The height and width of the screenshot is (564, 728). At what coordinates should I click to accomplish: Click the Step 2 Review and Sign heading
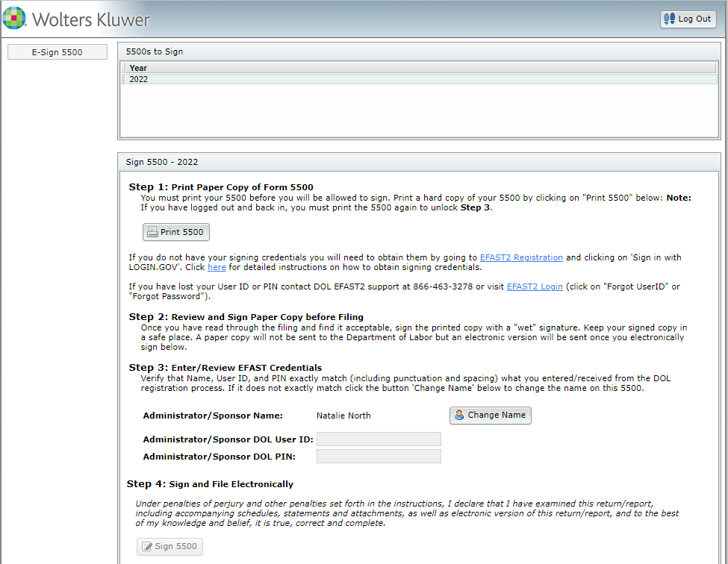pos(246,317)
